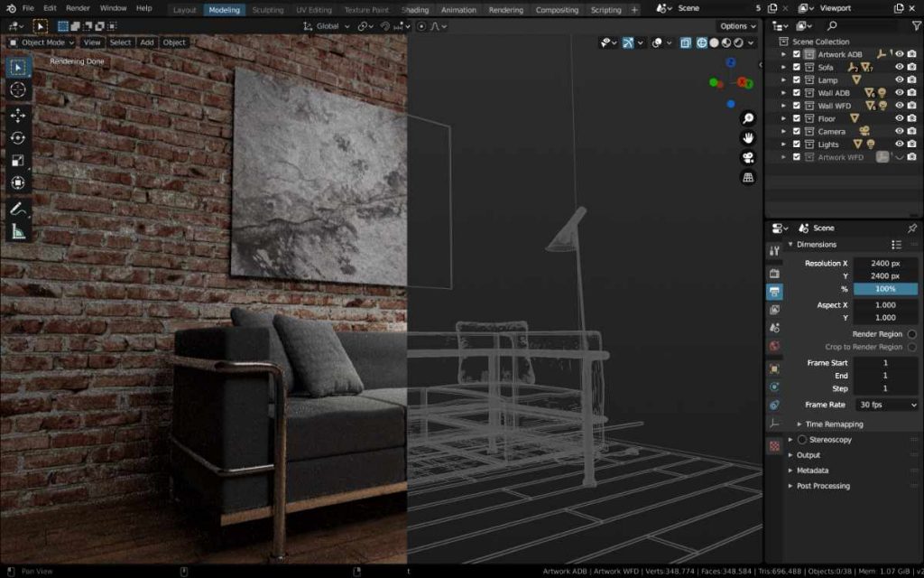Open the Options popover in viewport header
This screenshot has height=578, width=924.
737,26
